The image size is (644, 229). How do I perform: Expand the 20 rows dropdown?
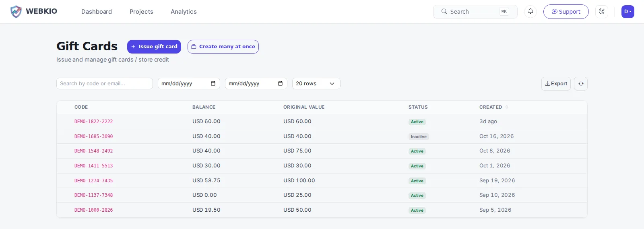point(316,84)
